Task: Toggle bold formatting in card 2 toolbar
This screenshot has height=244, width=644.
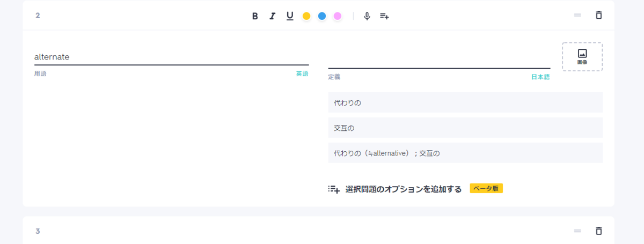Action: 255,16
